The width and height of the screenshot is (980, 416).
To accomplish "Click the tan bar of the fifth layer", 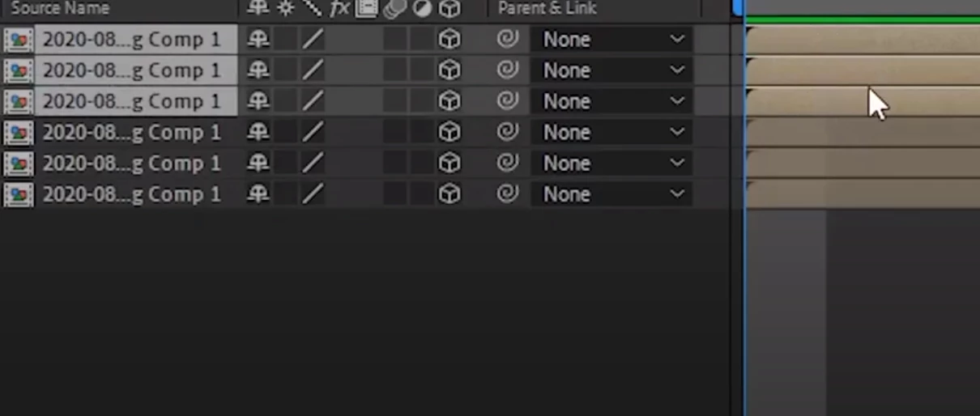I will (x=863, y=163).
